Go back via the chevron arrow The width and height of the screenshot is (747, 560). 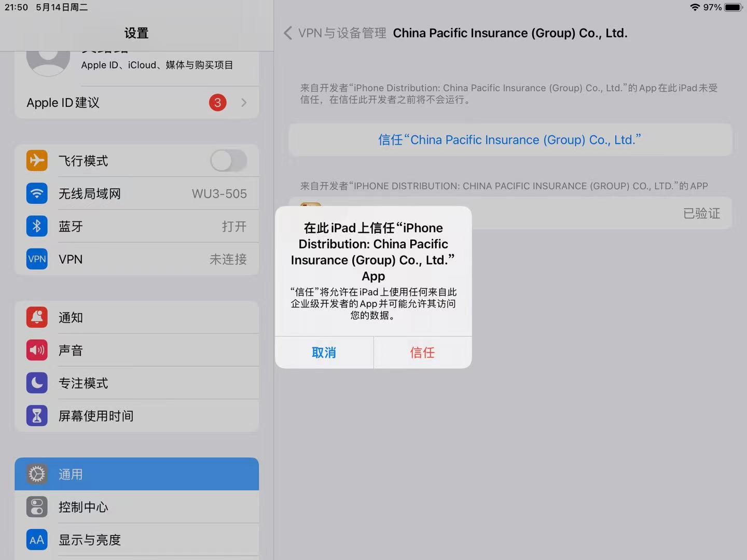[288, 33]
